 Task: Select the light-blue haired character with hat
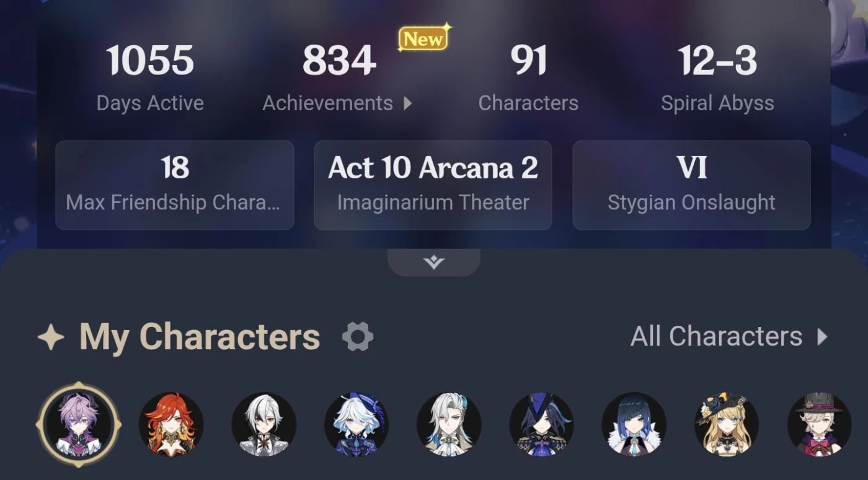[x=356, y=424]
